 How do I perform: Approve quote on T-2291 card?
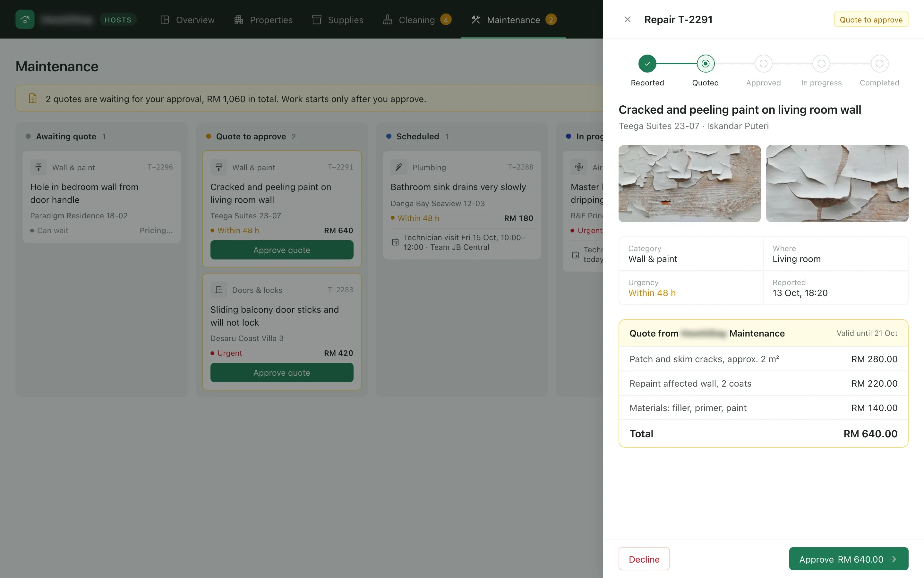coord(282,250)
